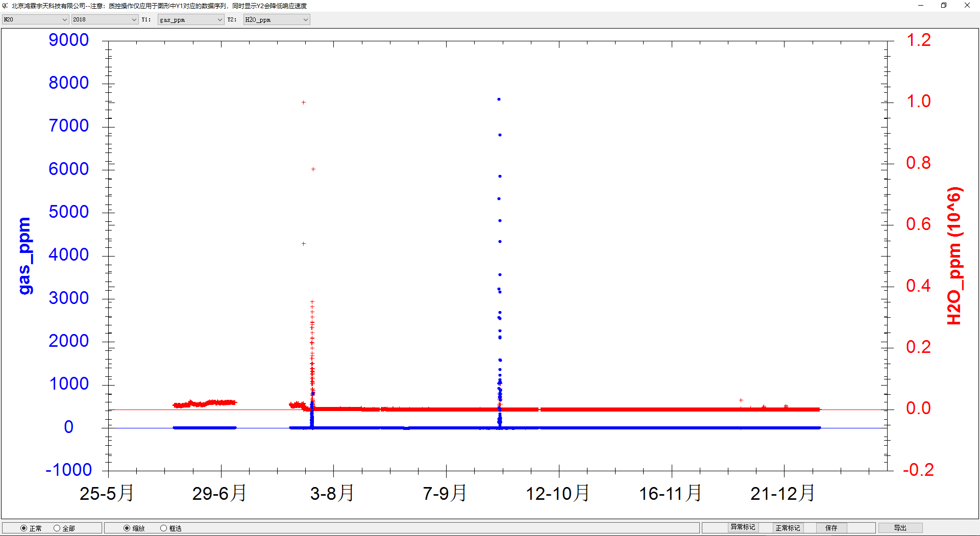Viewport: 980px width, 536px height.
Task: Click the QC app icon in title bar
Action: click(5, 6)
